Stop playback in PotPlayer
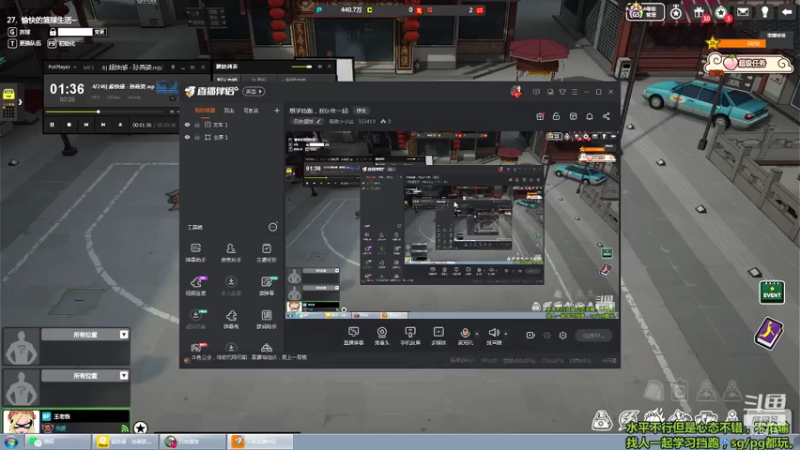Screen dimensions: 800x450 [69, 125]
